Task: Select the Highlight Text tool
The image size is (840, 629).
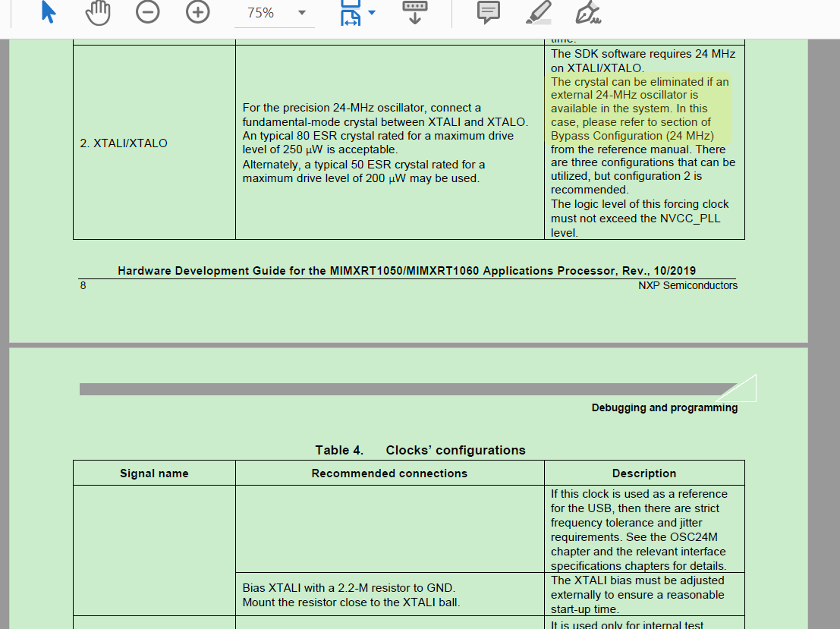Action: [540, 12]
